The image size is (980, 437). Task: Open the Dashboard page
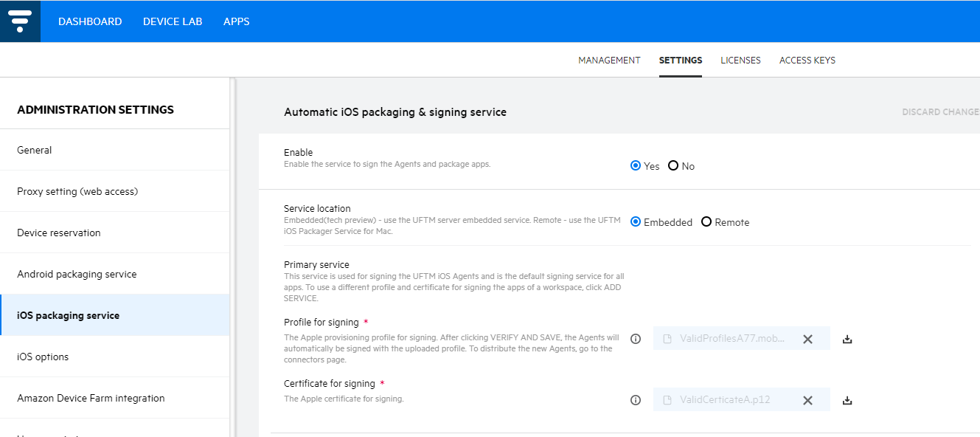(x=90, y=21)
